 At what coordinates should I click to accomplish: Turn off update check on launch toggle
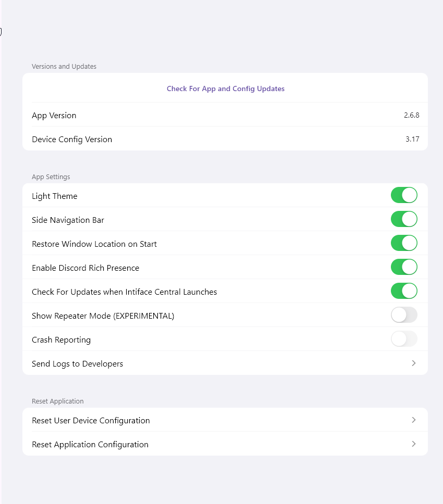[x=404, y=291]
